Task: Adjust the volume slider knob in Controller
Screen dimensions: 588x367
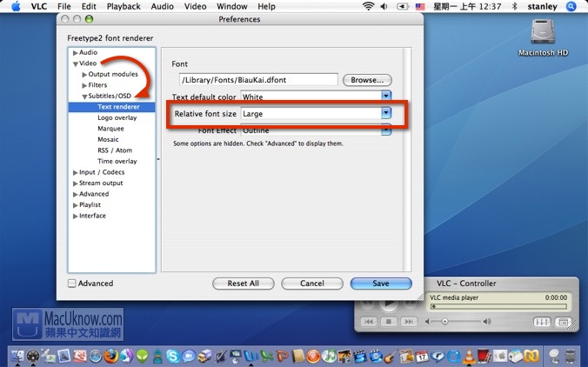Action: 444,321
